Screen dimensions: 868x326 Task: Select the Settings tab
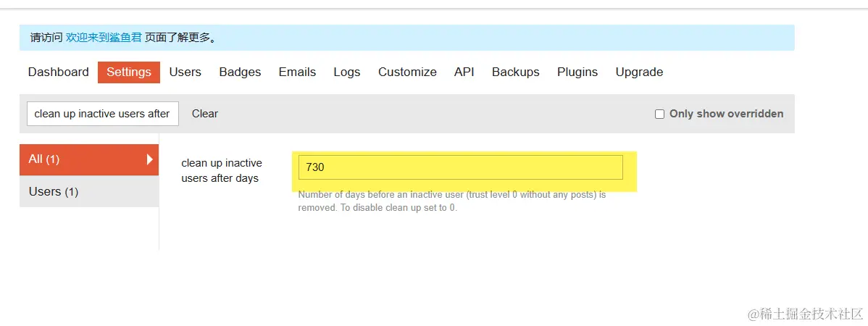[129, 72]
